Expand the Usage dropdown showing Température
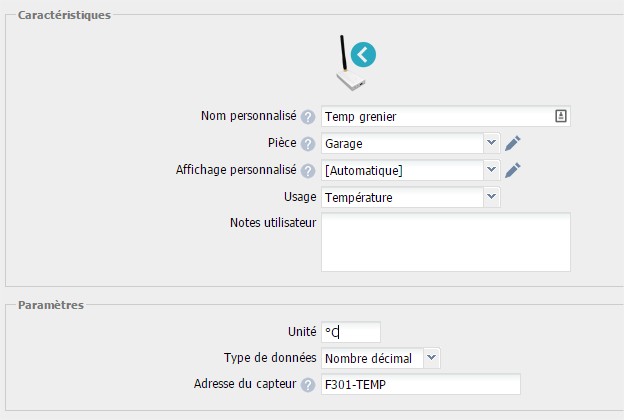The image size is (624, 420). coord(492,197)
